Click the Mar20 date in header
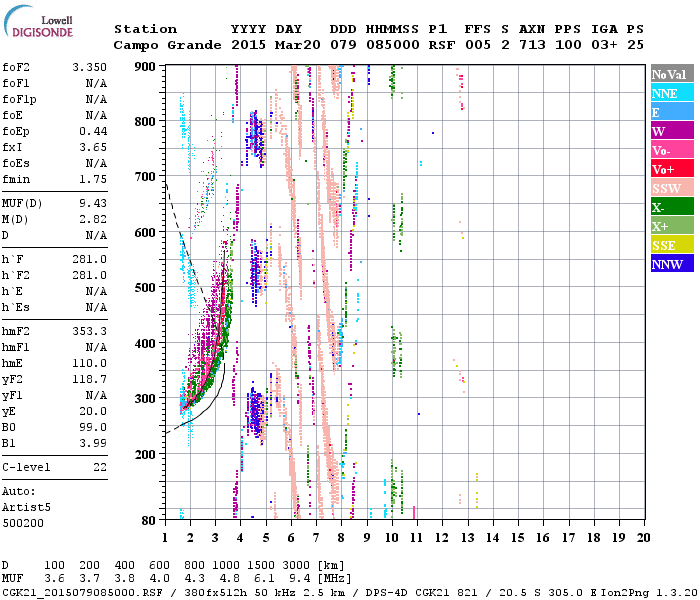Viewport: 700px width, 600px height. [x=298, y=45]
